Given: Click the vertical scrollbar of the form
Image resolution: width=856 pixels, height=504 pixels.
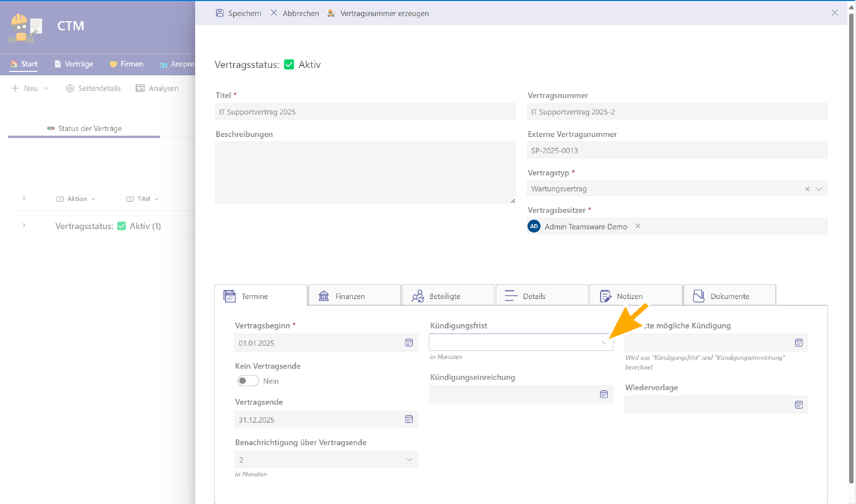Looking at the screenshot, I should [x=851, y=246].
